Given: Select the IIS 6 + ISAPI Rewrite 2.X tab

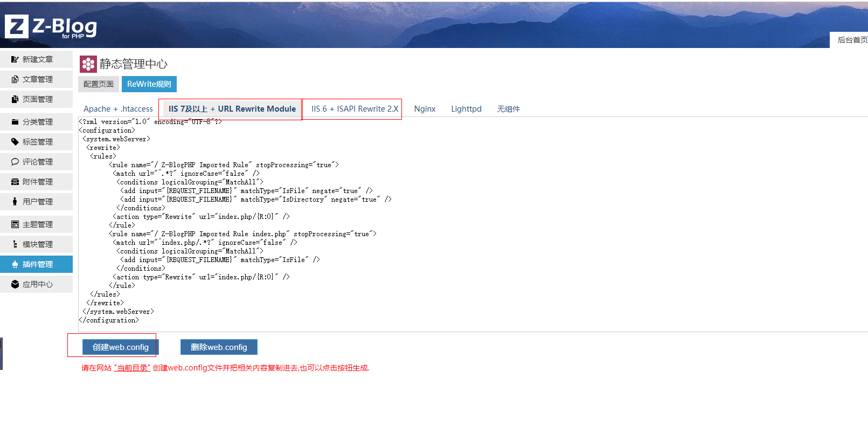Looking at the screenshot, I should point(355,109).
